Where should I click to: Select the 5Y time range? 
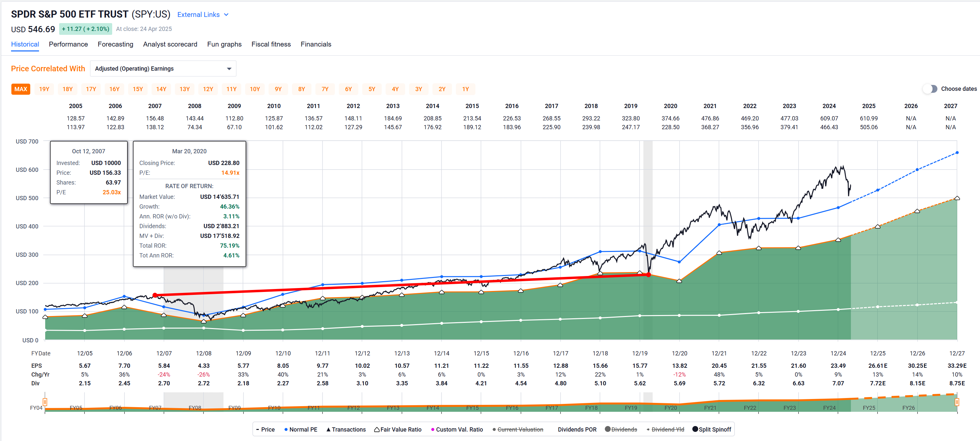(372, 89)
